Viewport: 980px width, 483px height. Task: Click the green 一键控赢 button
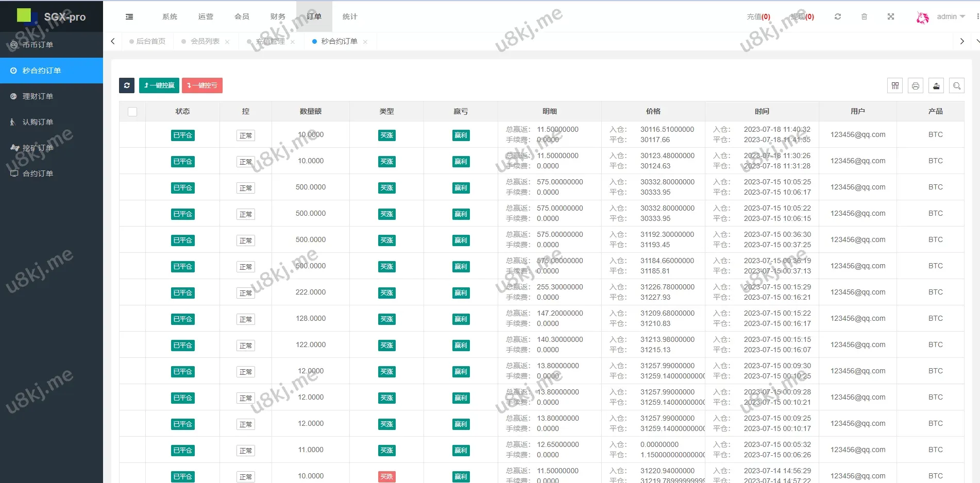point(159,85)
